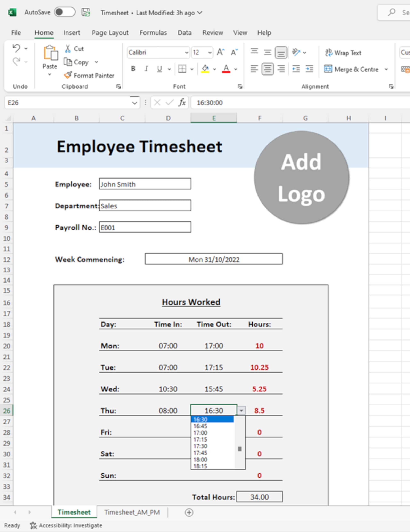Toggle underline formatting

[x=159, y=69]
